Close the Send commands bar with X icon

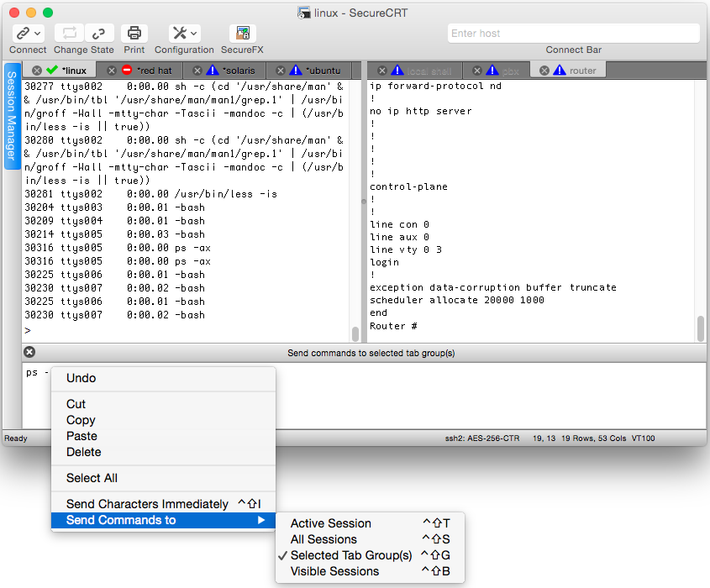point(29,353)
